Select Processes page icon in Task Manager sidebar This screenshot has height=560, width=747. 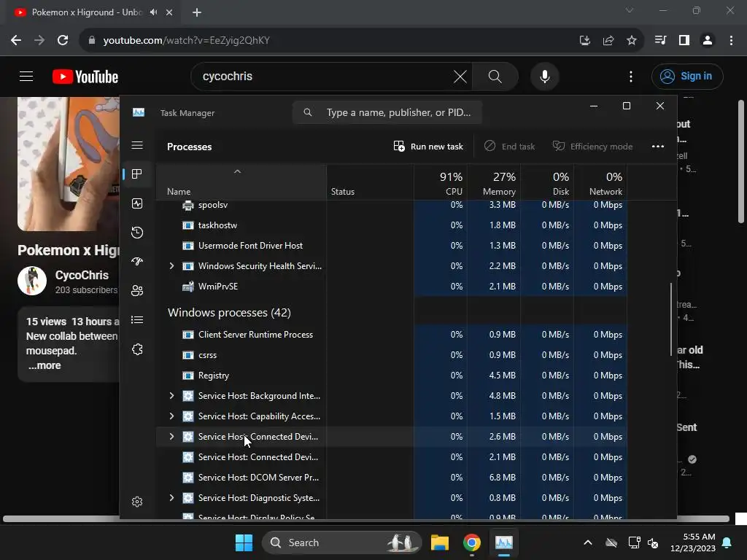(x=137, y=174)
